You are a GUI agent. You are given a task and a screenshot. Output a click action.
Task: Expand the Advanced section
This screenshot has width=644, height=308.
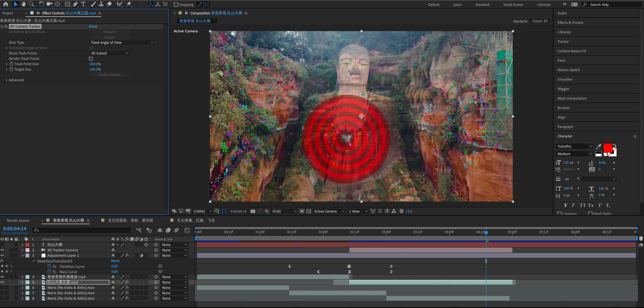tap(6, 80)
